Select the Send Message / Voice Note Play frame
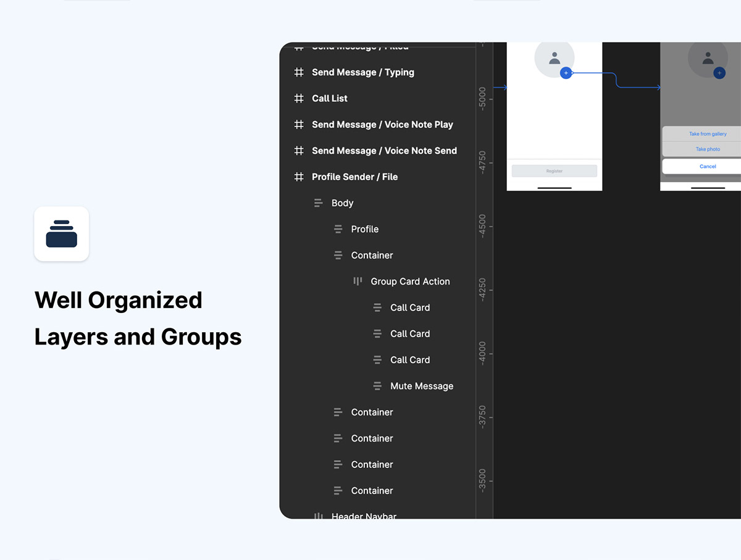741x560 pixels. [382, 125]
